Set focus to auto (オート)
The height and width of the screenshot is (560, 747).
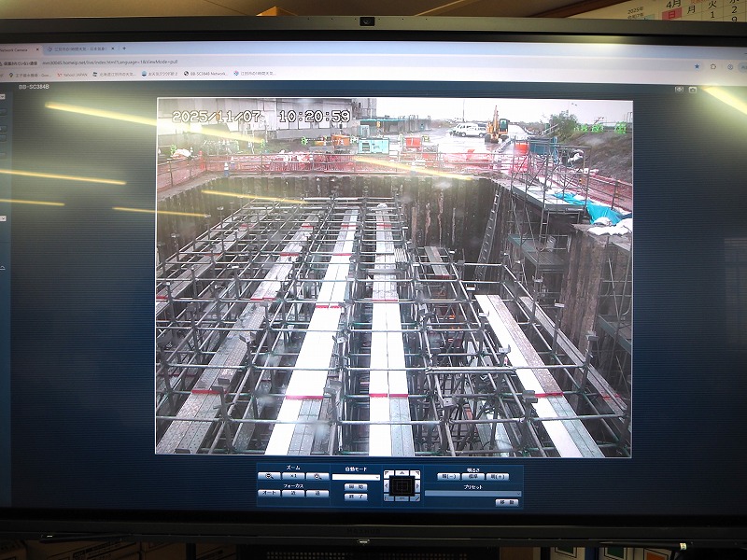pos(268,494)
